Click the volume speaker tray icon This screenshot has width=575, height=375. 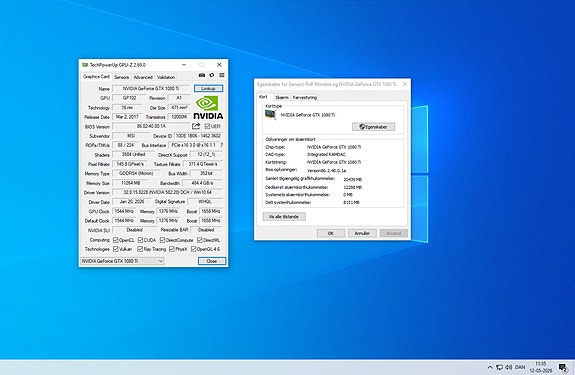pyautogui.click(x=508, y=367)
